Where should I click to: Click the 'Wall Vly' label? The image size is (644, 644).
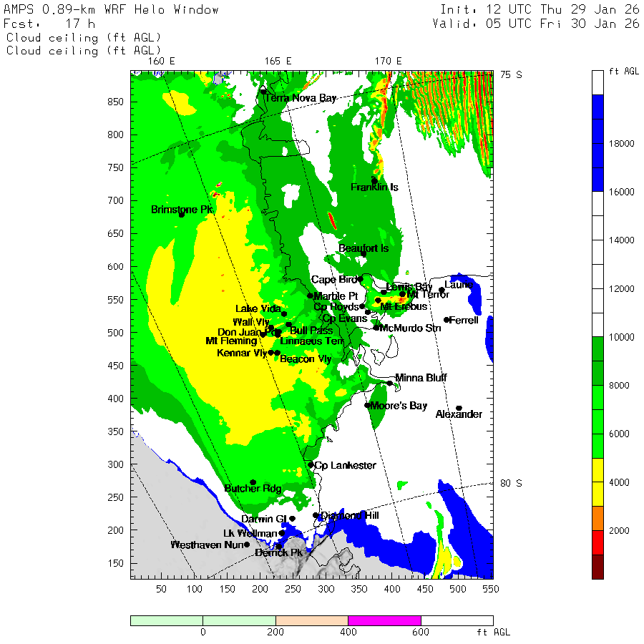pyautogui.click(x=251, y=321)
